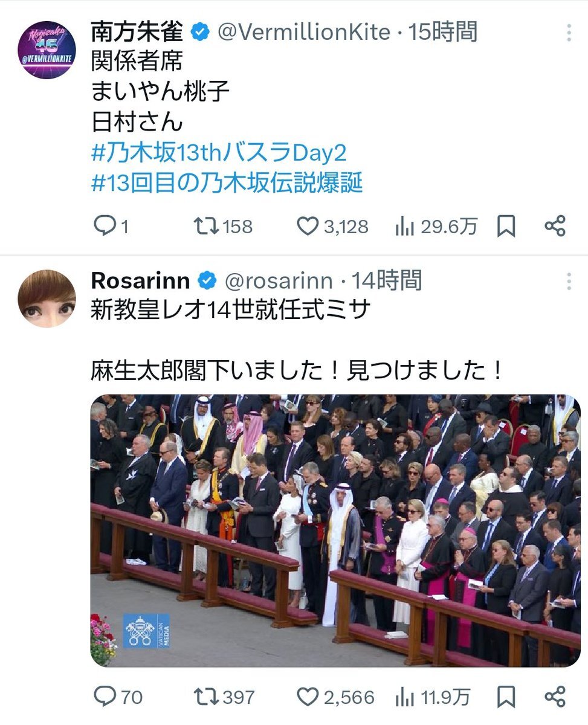This screenshot has height=725, width=588.
Task: Reply to the 南方朱雀 tweet
Action: (x=111, y=227)
